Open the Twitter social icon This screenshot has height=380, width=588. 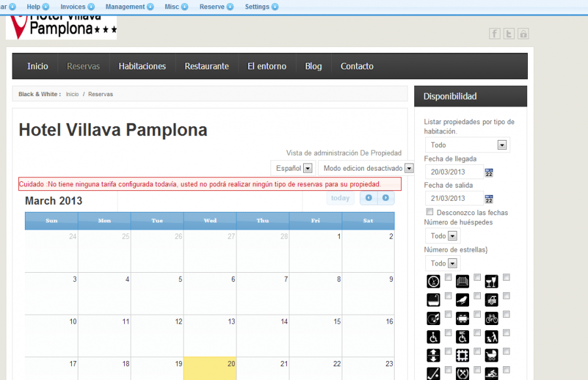coord(509,34)
